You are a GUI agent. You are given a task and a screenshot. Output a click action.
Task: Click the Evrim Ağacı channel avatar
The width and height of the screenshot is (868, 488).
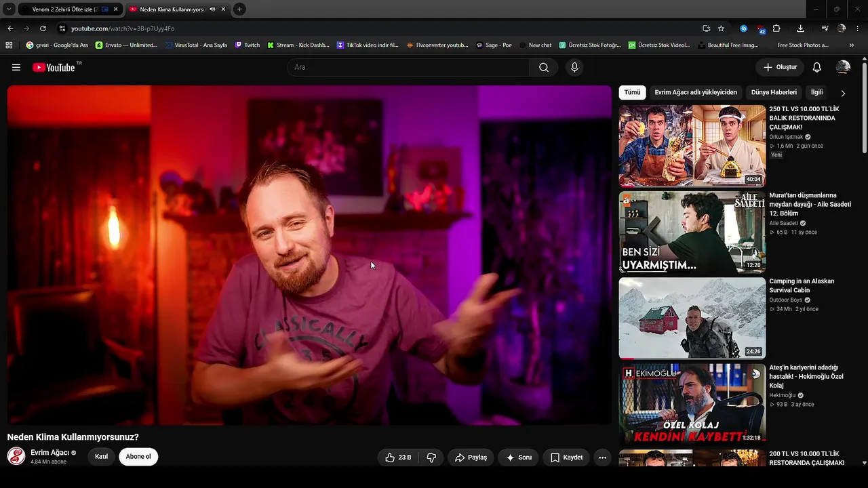point(16,456)
